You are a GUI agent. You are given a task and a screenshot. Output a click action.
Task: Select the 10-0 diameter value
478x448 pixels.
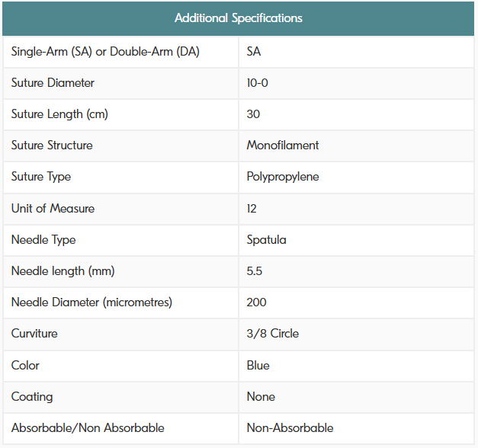click(257, 82)
